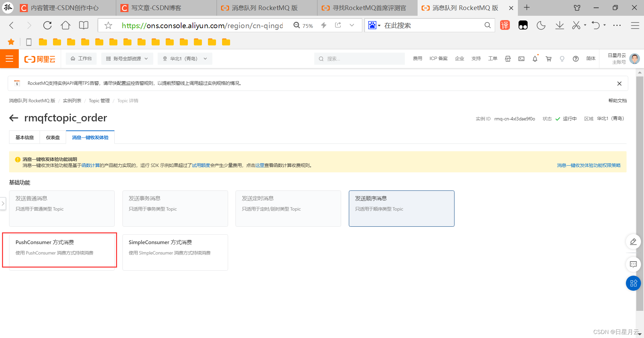Select the 消息一键收发体验 tab
Screen dimensions: 644x338
pos(90,137)
